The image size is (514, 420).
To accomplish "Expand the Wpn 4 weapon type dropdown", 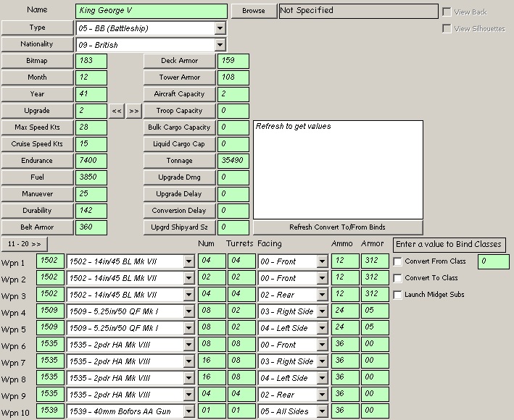I will [x=188, y=311].
